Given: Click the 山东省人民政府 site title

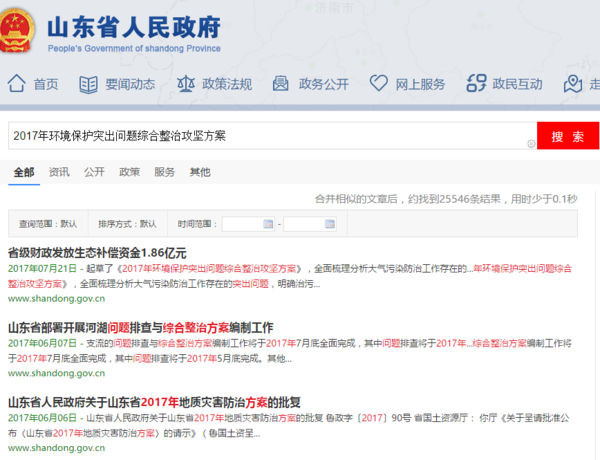Looking at the screenshot, I should click(134, 27).
